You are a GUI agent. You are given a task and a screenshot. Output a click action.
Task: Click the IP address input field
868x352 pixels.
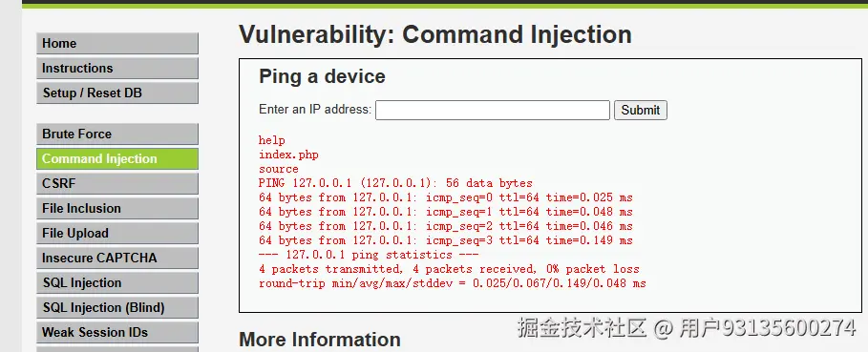493,110
